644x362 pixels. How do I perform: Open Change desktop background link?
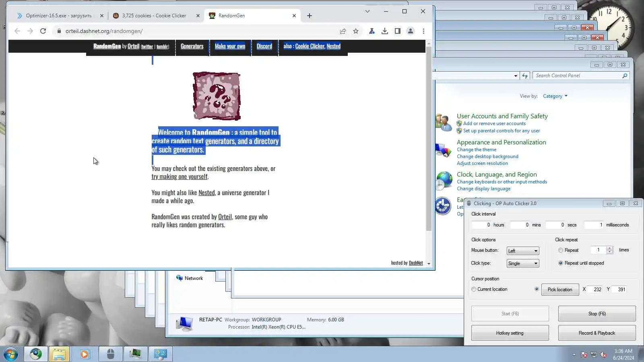(x=487, y=156)
